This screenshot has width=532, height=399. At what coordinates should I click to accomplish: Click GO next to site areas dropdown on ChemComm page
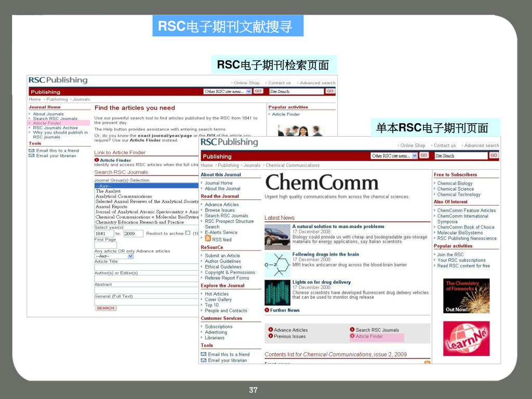424,155
